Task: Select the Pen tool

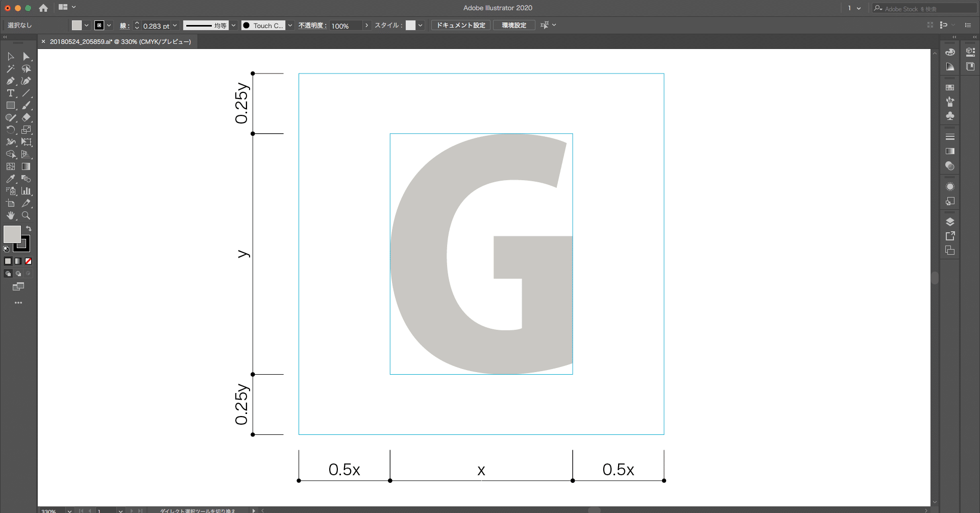Action: tap(10, 81)
